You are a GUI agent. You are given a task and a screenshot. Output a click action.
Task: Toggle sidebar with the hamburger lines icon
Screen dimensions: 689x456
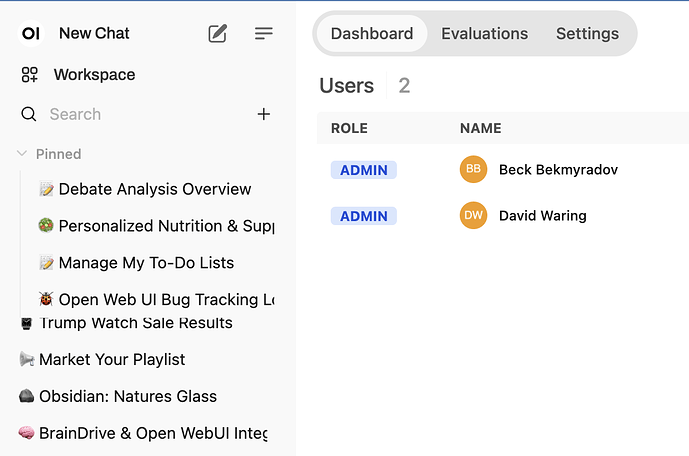[264, 33]
